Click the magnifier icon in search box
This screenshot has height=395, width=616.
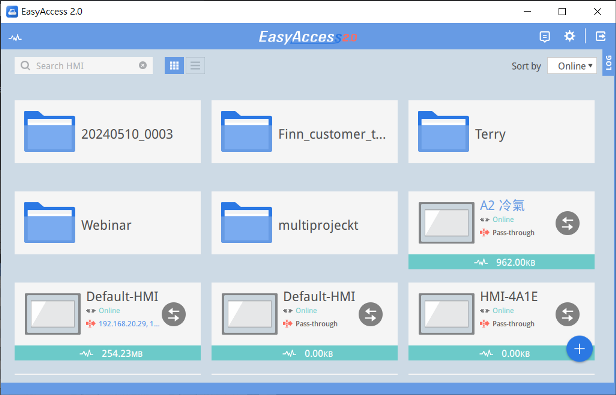pos(26,66)
